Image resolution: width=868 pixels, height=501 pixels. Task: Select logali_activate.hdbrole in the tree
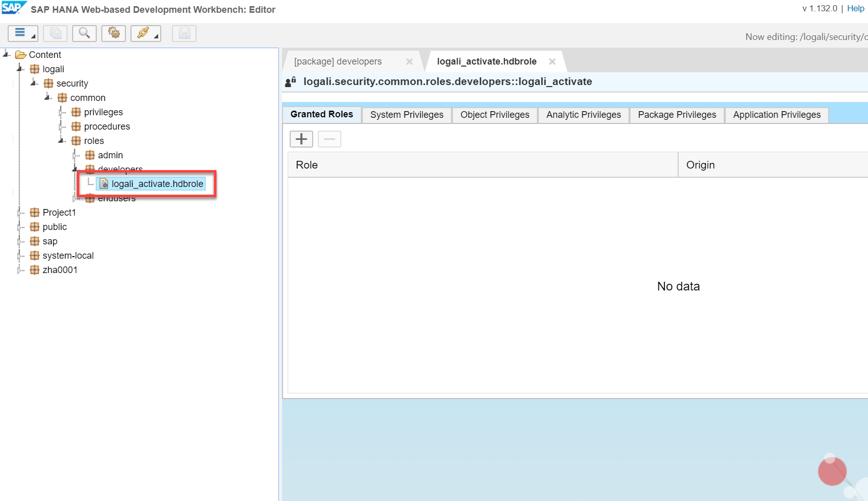pos(157,184)
